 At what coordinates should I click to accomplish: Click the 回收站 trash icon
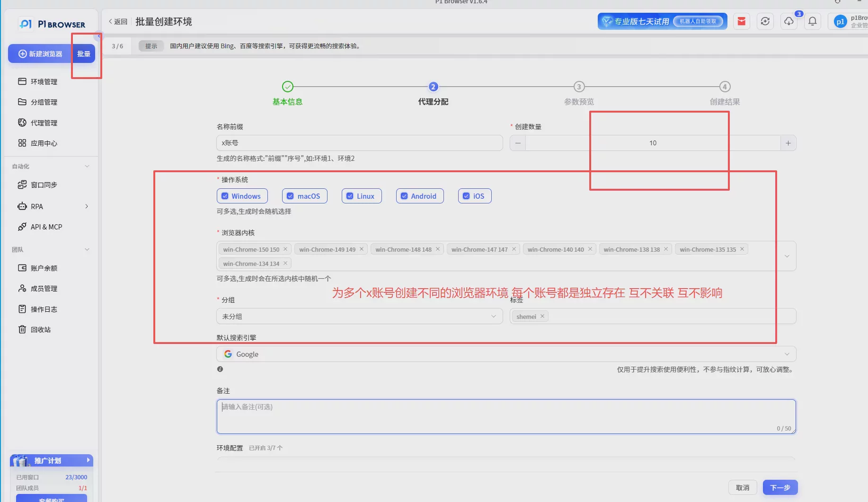(x=22, y=329)
